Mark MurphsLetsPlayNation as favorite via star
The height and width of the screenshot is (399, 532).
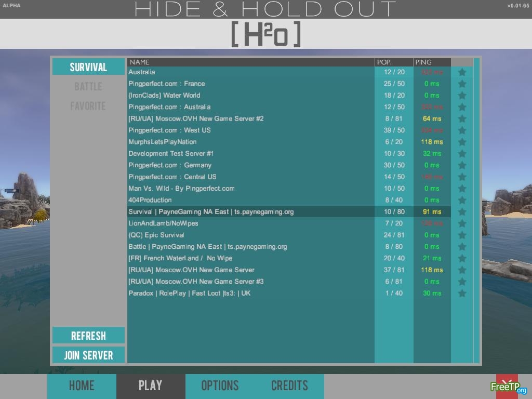pos(462,142)
